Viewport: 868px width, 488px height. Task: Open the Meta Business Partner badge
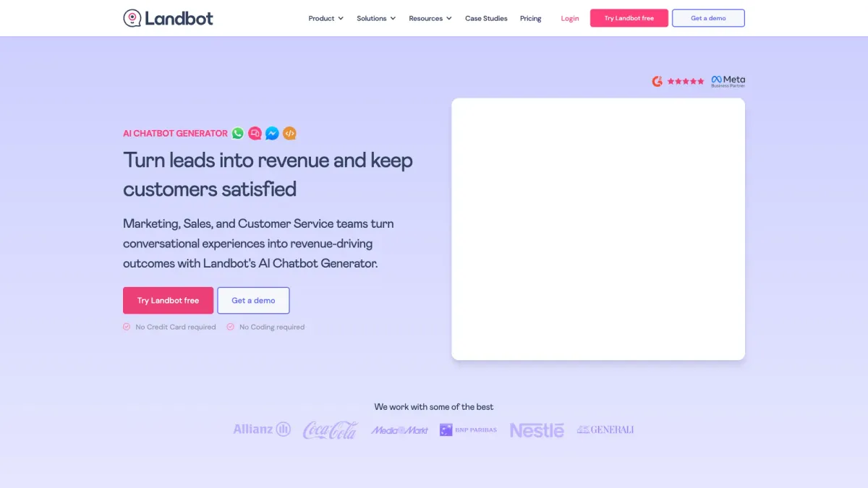(728, 81)
